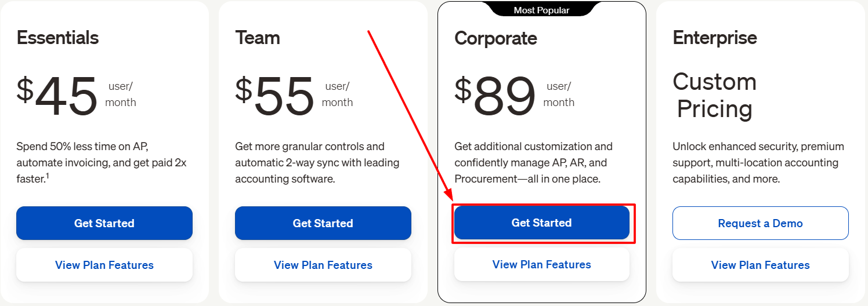
Task: Show View Plan Features for Corporate
Action: tap(541, 264)
